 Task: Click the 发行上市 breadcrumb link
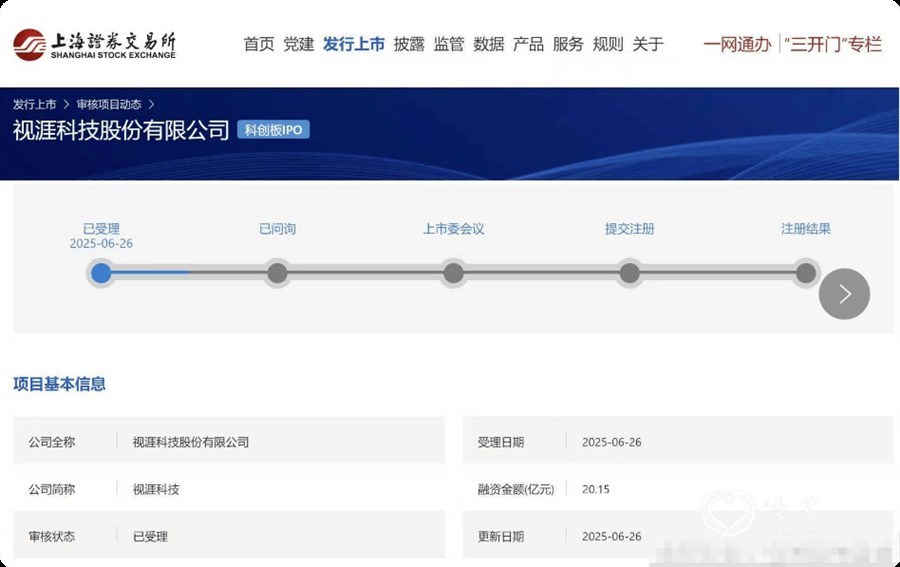click(34, 104)
